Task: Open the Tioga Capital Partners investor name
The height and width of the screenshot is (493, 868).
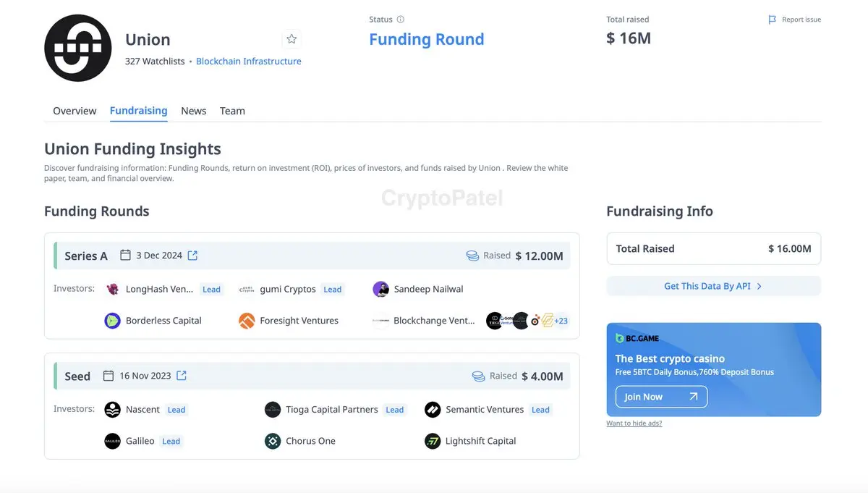Action: point(332,410)
